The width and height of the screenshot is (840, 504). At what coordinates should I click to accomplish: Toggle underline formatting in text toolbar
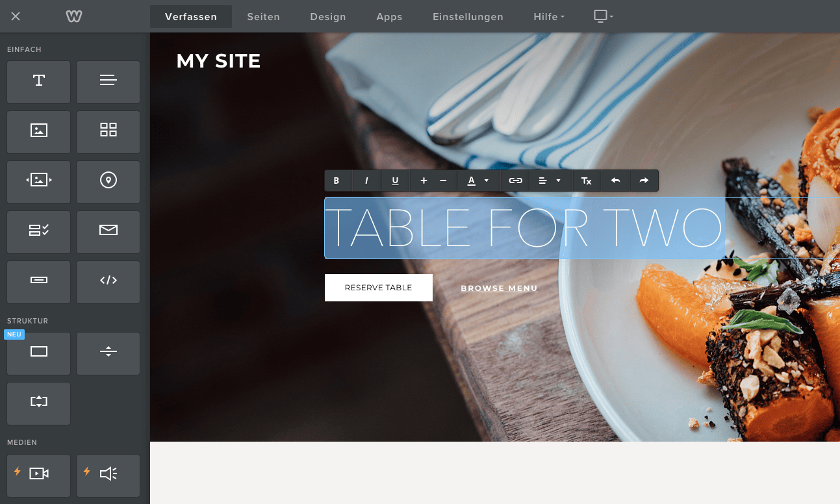[x=395, y=181]
